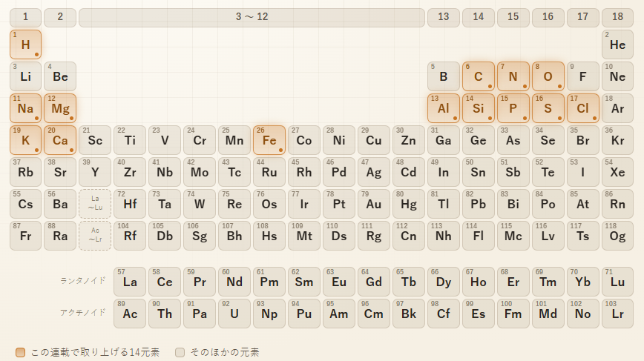Image resolution: width=644 pixels, height=361 pixels.
Task: Click the orange 14元素 legend swatch
Action: (x=20, y=352)
